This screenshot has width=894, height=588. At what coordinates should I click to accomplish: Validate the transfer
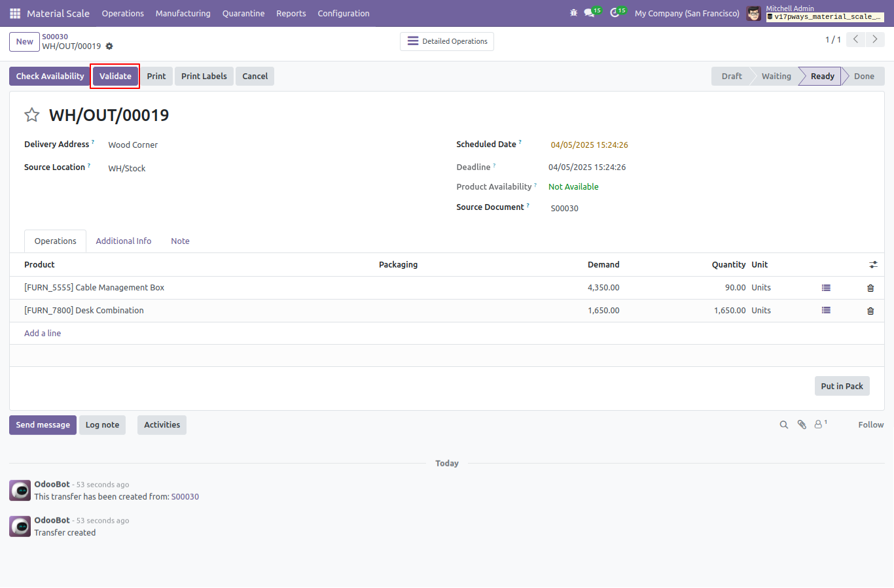coord(115,76)
